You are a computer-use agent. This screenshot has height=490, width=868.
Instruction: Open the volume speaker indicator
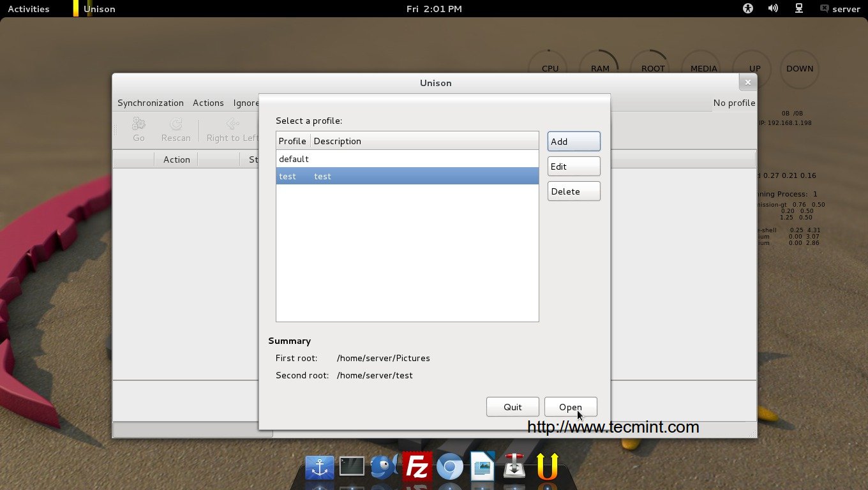773,8
